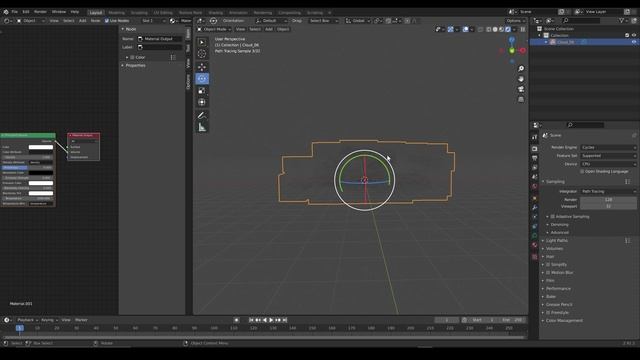Adjust the Render samples value field
Screen dimensions: 640x360
608,200
